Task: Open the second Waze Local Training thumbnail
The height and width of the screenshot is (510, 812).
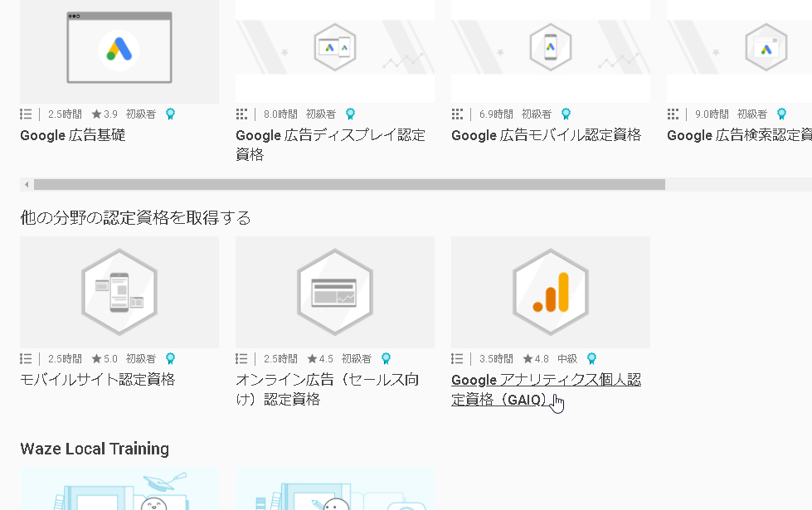Action: pos(334,489)
